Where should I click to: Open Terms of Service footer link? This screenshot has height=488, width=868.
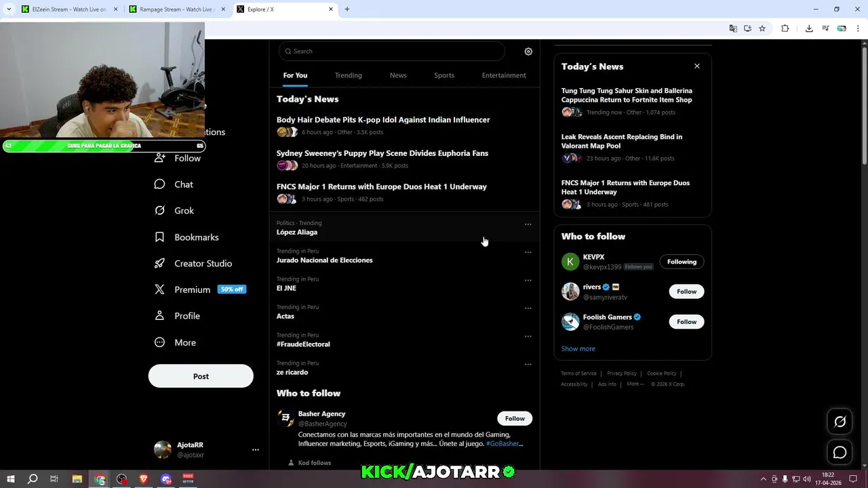click(578, 373)
